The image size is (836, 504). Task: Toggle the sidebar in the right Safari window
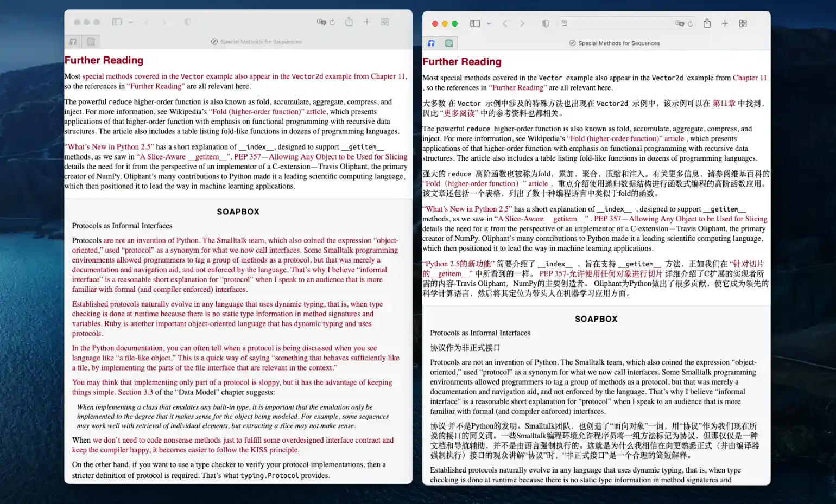pos(475,23)
